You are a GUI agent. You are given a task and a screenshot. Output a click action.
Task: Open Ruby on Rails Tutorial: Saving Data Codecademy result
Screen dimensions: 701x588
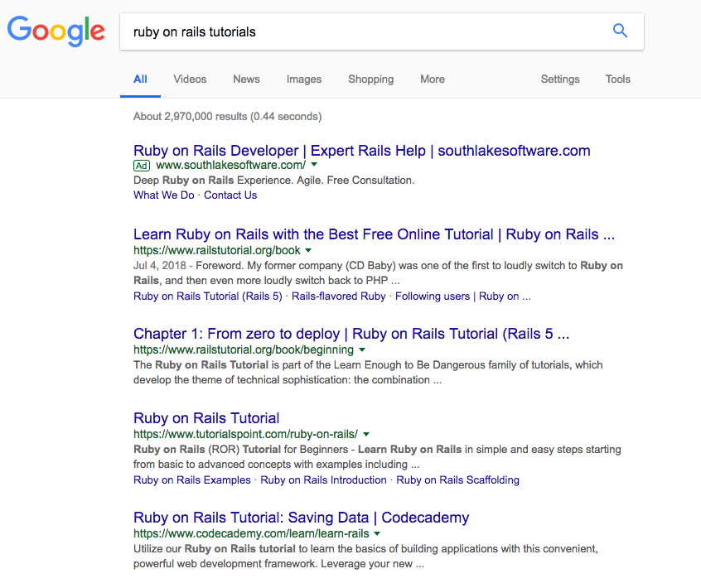coord(301,518)
